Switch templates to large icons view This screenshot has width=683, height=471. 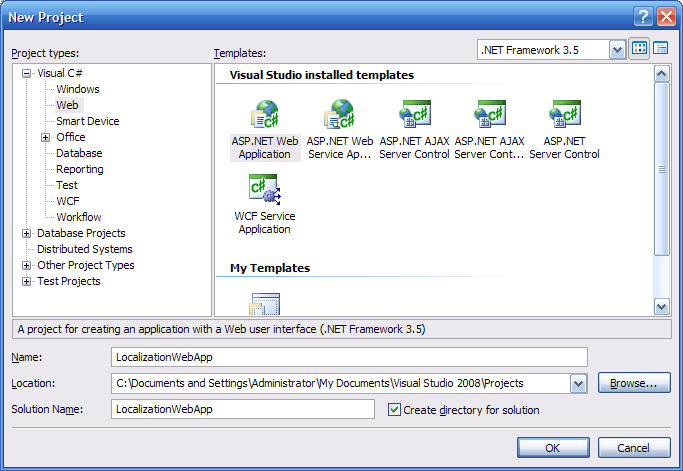click(639, 48)
